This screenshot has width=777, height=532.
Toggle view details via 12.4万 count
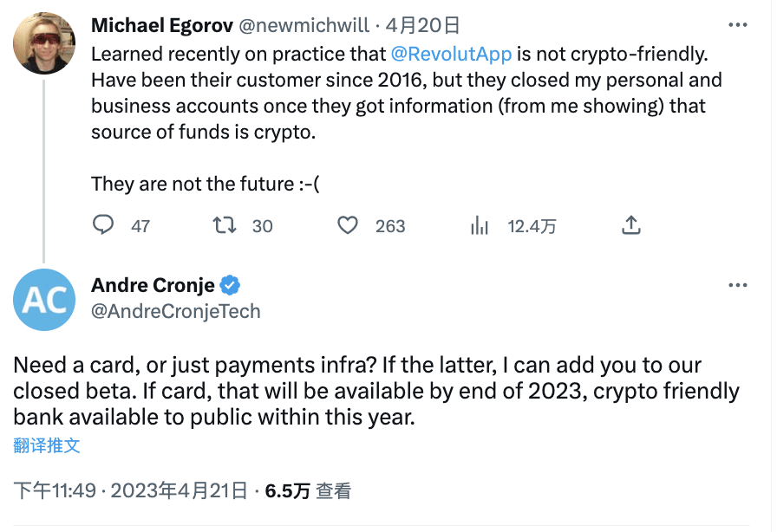(531, 225)
